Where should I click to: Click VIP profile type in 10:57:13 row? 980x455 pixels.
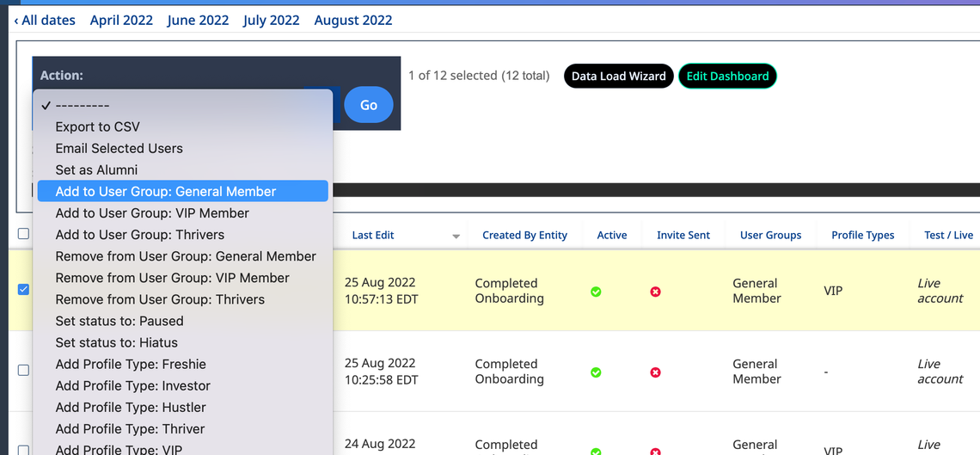833,291
